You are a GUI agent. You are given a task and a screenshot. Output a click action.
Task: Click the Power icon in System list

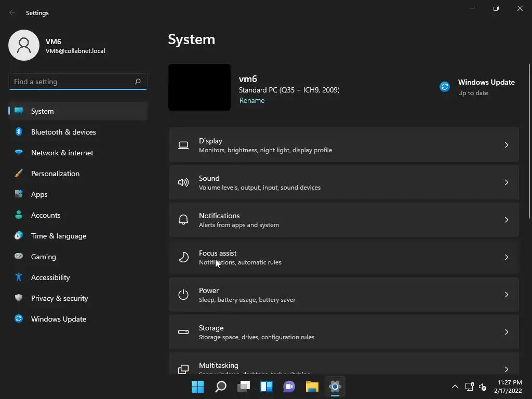pyautogui.click(x=183, y=295)
